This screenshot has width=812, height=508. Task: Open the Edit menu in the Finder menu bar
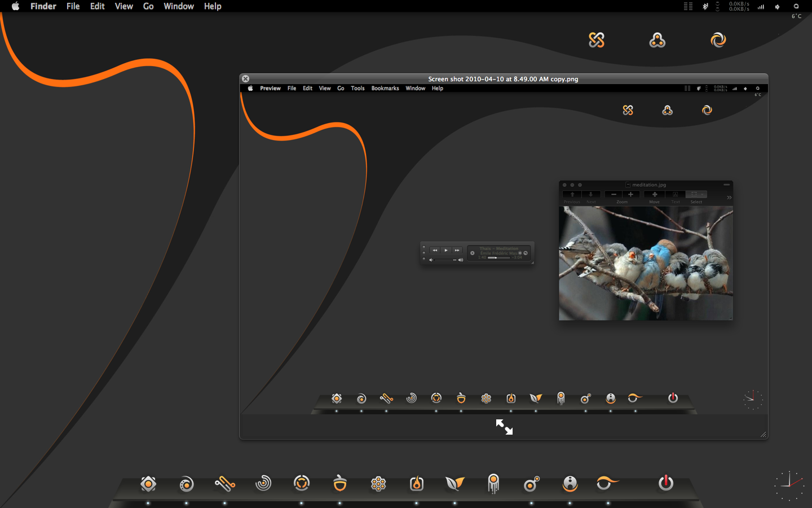(x=98, y=6)
